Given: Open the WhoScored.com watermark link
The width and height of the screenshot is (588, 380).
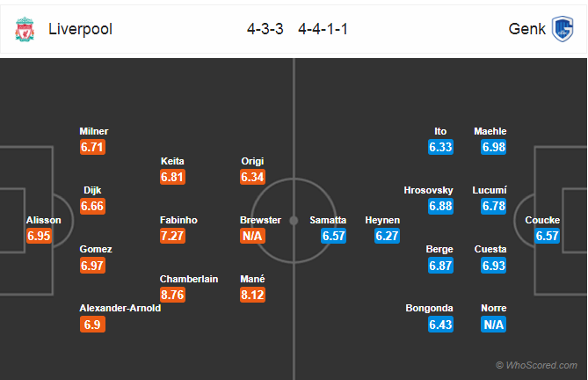Looking at the screenshot, I should coord(537,365).
